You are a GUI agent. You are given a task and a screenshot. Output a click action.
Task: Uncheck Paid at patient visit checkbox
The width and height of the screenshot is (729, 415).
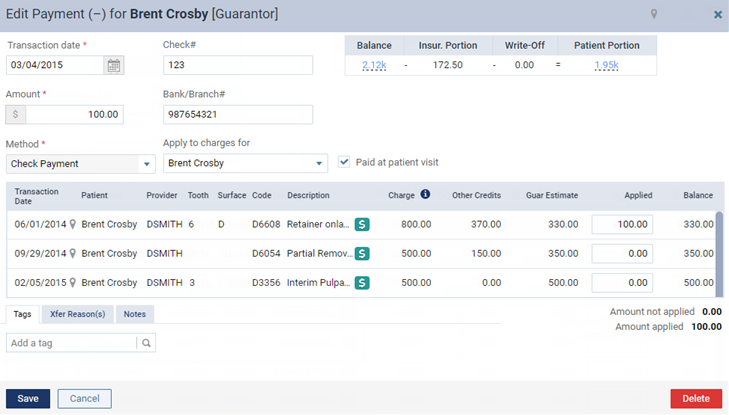(345, 162)
